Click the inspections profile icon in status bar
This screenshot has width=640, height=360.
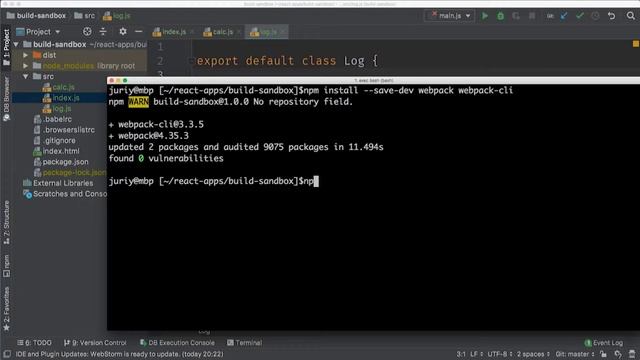tap(618, 354)
